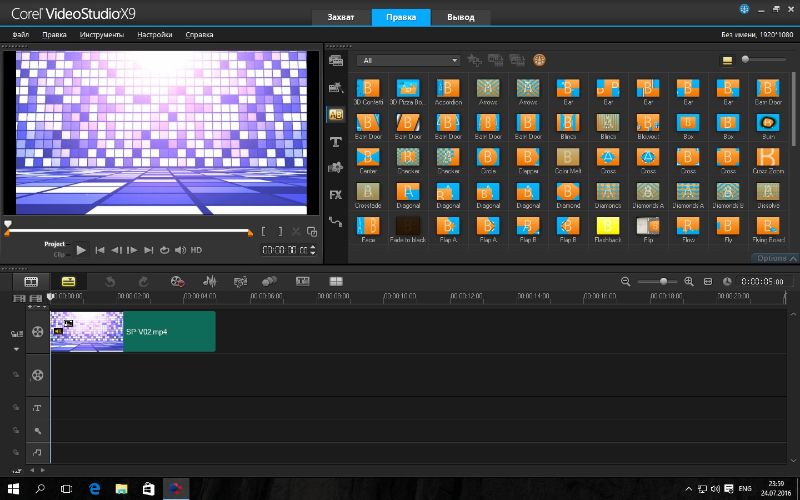Screen dimensions: 800x500
Task: Toggle the title track T button
Action: click(x=37, y=408)
